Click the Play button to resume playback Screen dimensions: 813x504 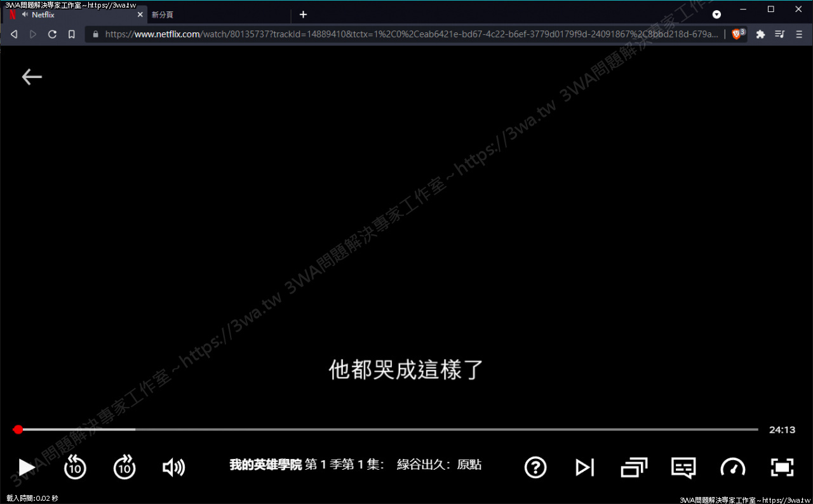coord(26,468)
